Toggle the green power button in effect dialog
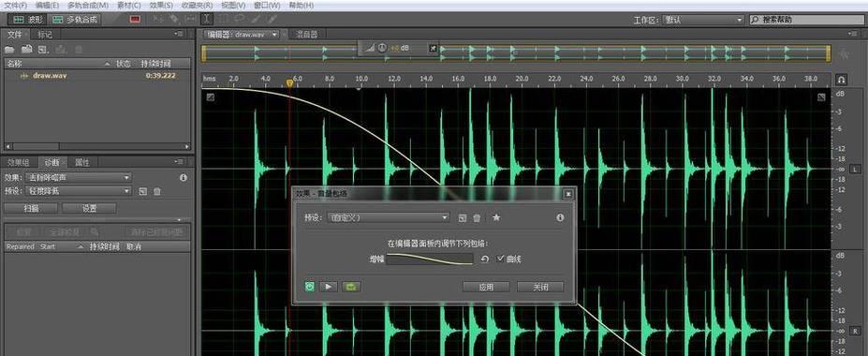868x356 pixels. 310,287
